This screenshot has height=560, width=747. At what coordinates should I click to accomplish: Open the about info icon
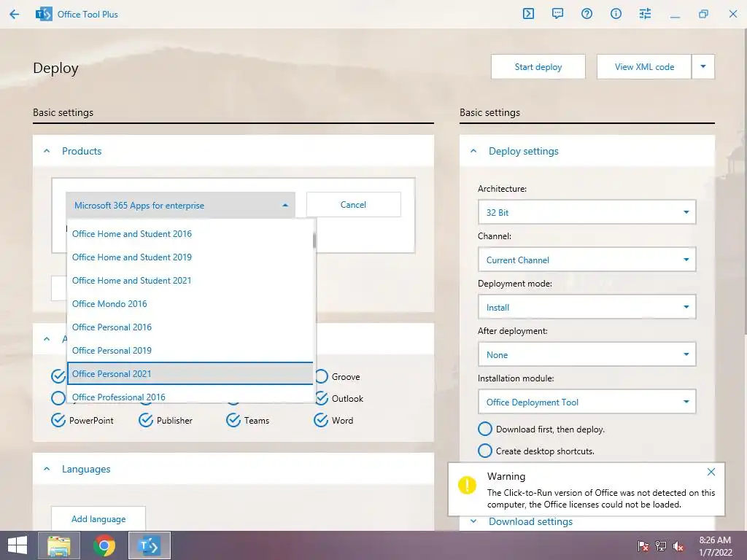(616, 14)
